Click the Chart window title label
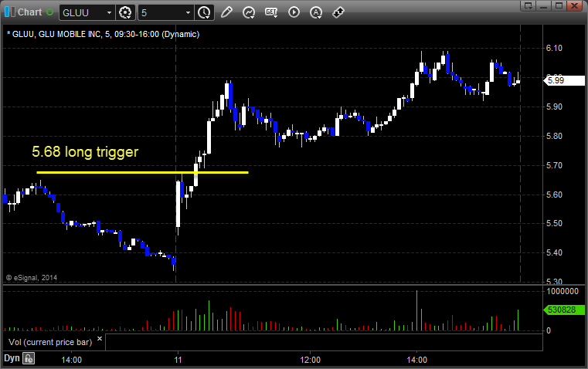 coord(29,12)
